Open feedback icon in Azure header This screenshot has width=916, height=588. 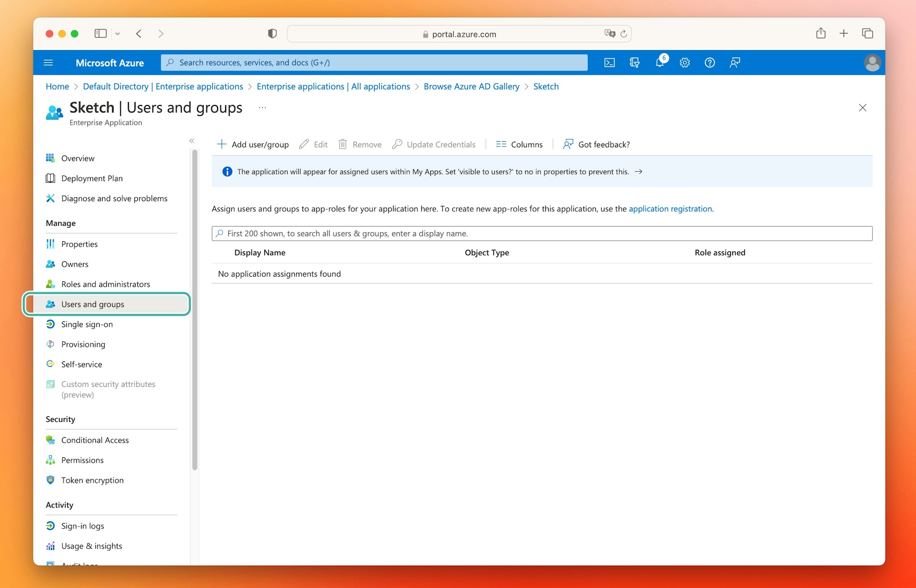(735, 62)
